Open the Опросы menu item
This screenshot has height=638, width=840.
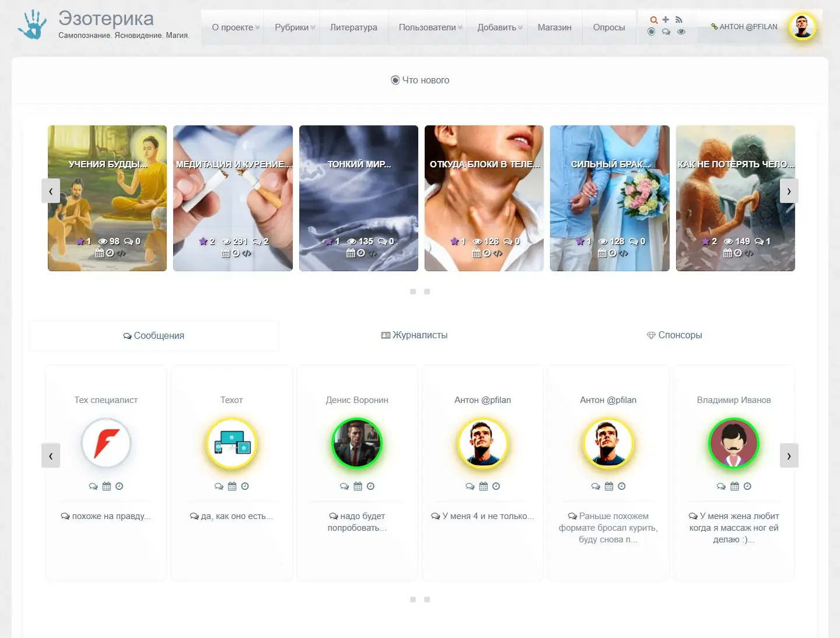point(609,27)
